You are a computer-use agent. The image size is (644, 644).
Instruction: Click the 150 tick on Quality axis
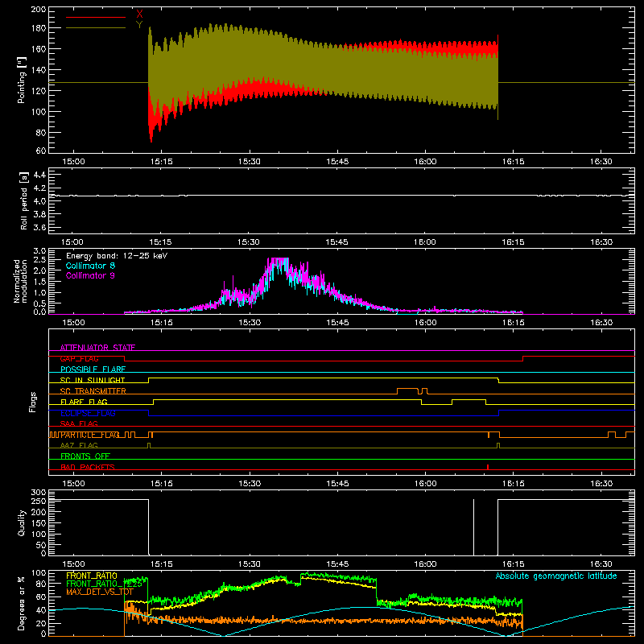pos(39,523)
